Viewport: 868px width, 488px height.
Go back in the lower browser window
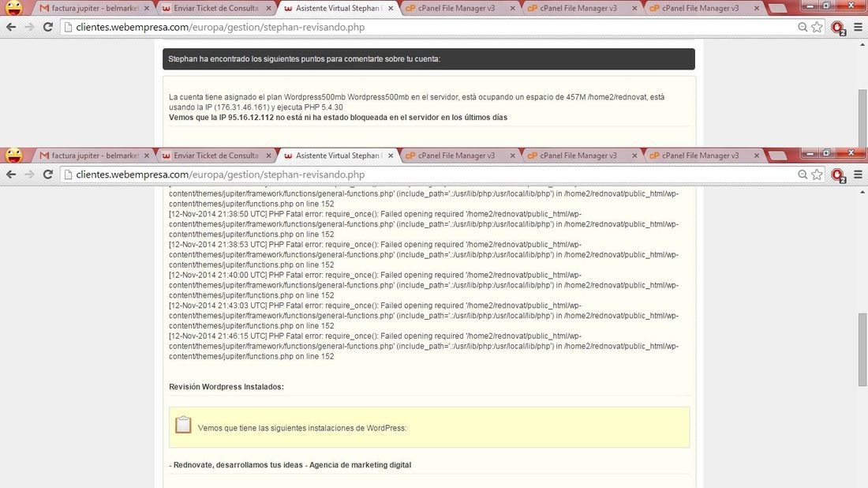[x=11, y=175]
